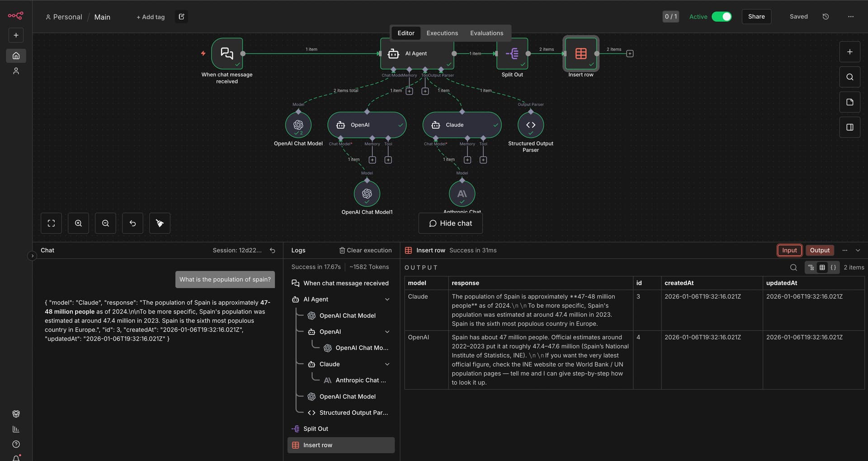Select the Split Out log entry

coord(316,429)
